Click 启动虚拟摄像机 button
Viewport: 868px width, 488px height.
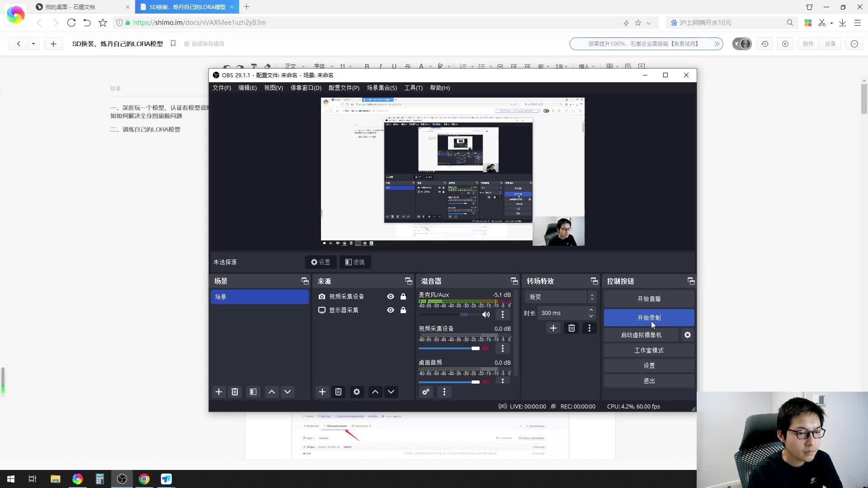(642, 335)
